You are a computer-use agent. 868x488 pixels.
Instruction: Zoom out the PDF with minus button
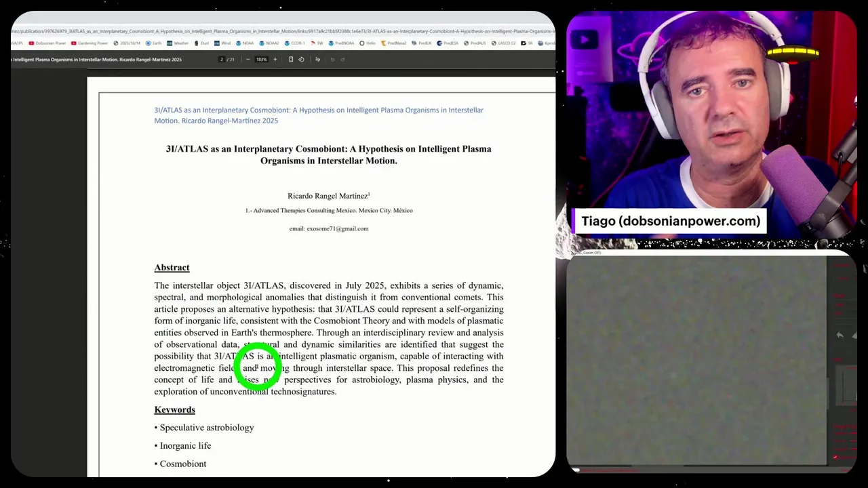point(248,60)
